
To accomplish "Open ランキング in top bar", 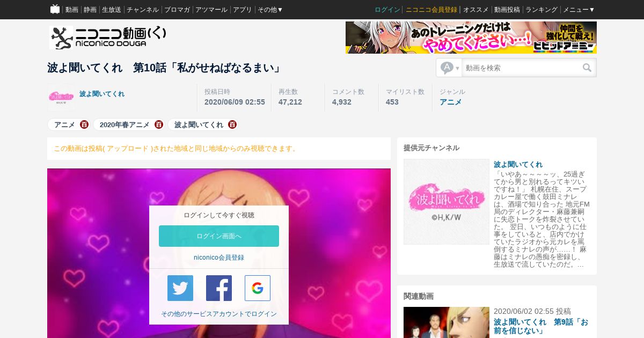I will tap(541, 10).
